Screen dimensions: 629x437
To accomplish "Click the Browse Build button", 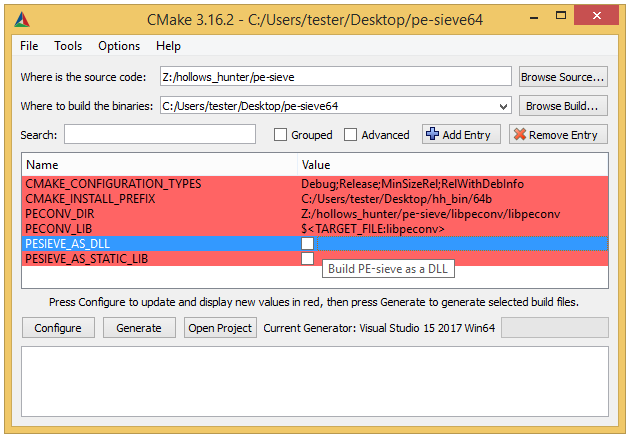I will [x=563, y=106].
